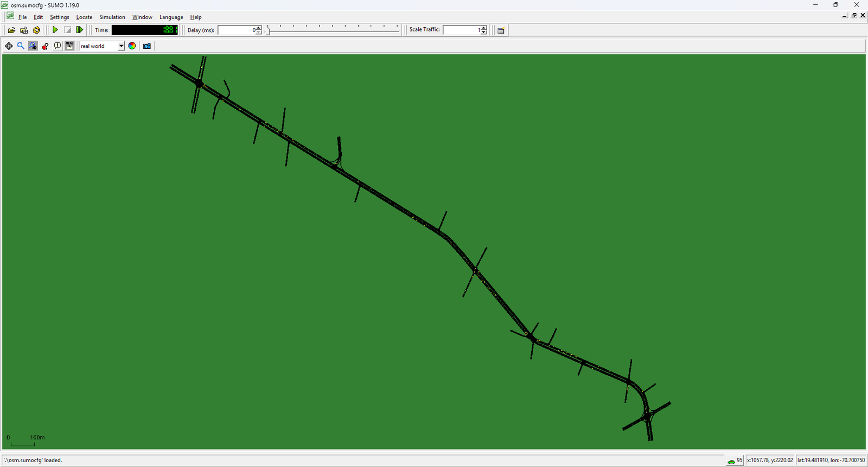Advance one step with the Step button
The image size is (868, 467).
(80, 30)
